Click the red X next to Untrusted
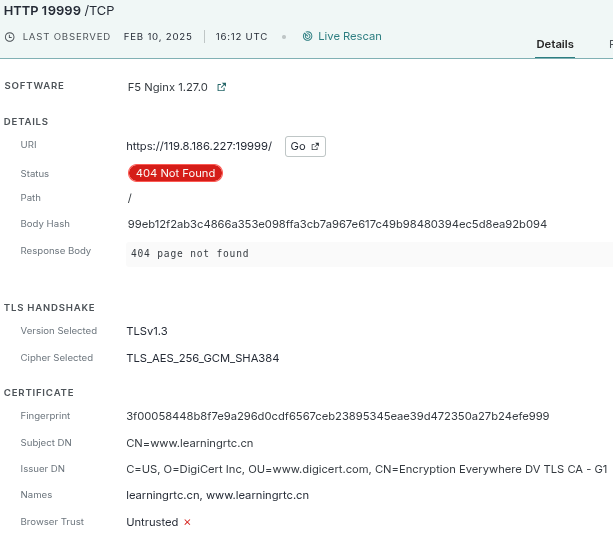The height and width of the screenshot is (534, 613). pos(187,522)
